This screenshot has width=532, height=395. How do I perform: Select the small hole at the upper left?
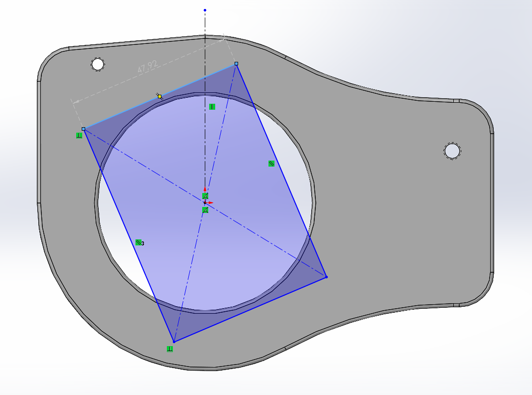pos(98,64)
